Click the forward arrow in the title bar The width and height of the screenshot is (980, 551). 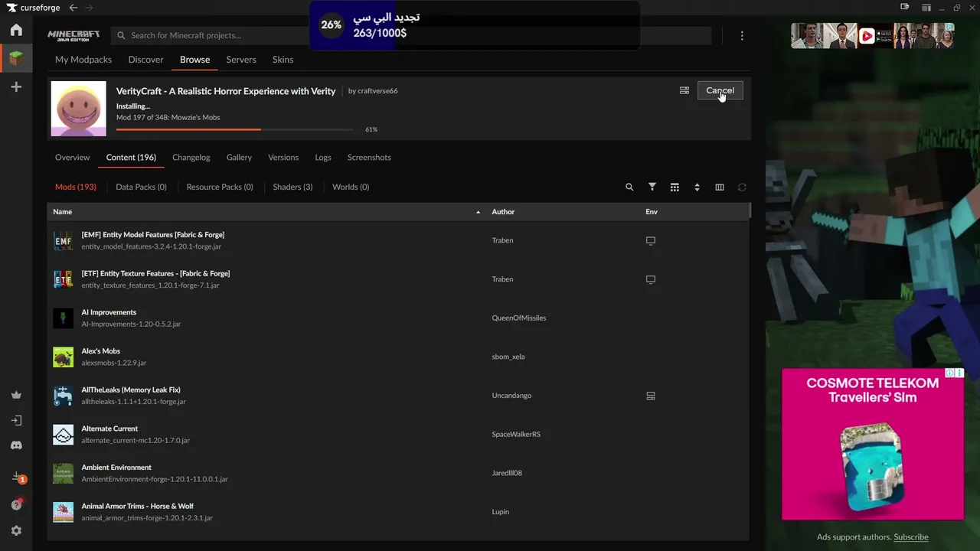click(x=90, y=8)
